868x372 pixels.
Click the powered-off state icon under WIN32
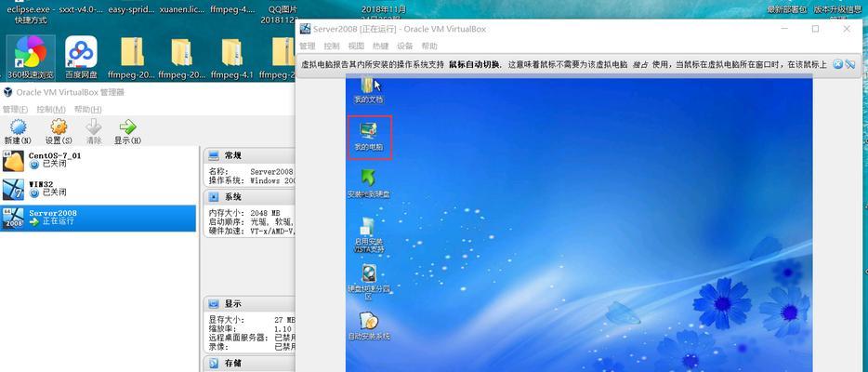click(x=34, y=193)
